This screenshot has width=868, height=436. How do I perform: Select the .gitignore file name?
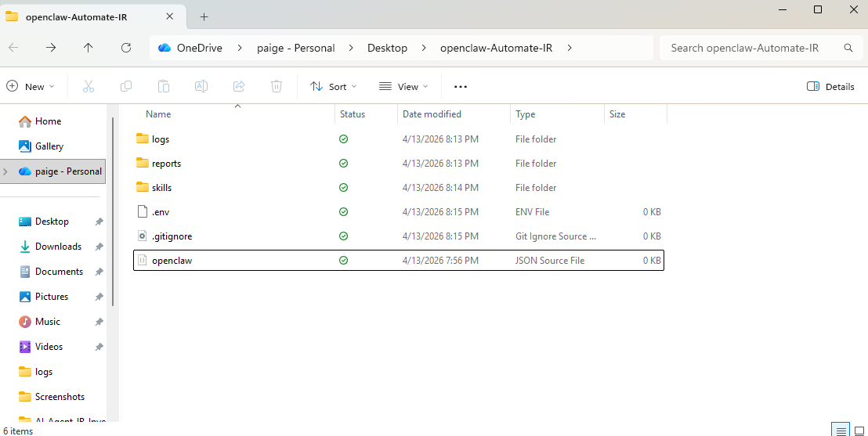click(172, 236)
